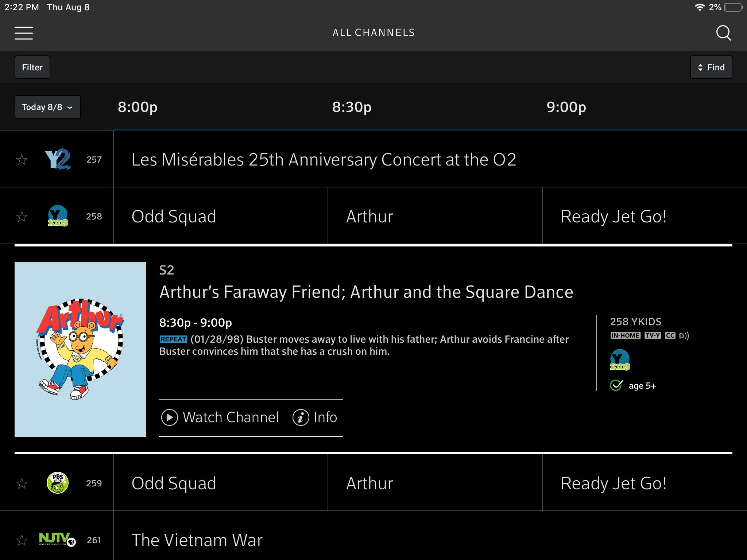Screen dimensions: 747x560
Task: Select Les Misérables 25th Anniversary Concert listing
Action: pos(324,160)
